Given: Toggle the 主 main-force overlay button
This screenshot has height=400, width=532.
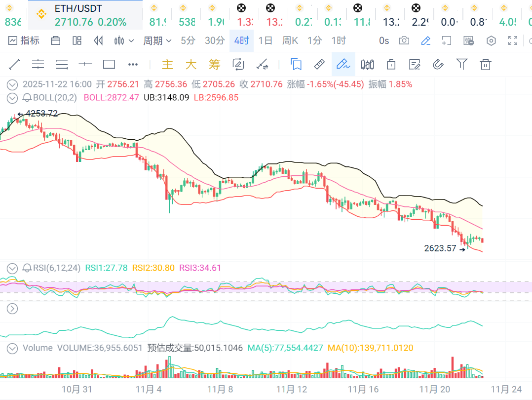Looking at the screenshot, I should 168,64.
